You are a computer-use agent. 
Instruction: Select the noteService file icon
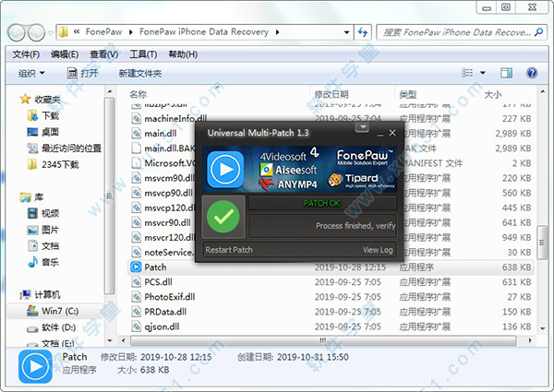point(136,253)
